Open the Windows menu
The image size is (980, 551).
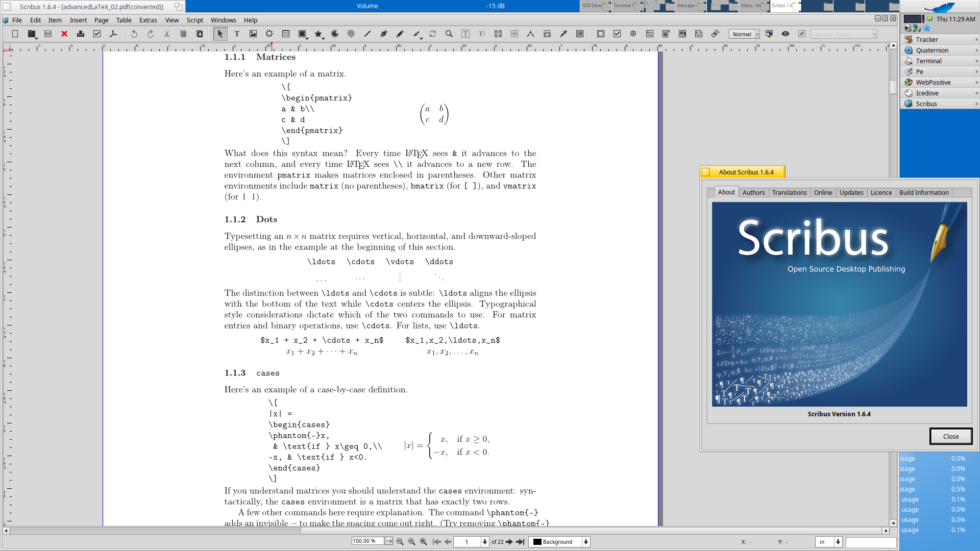point(223,20)
